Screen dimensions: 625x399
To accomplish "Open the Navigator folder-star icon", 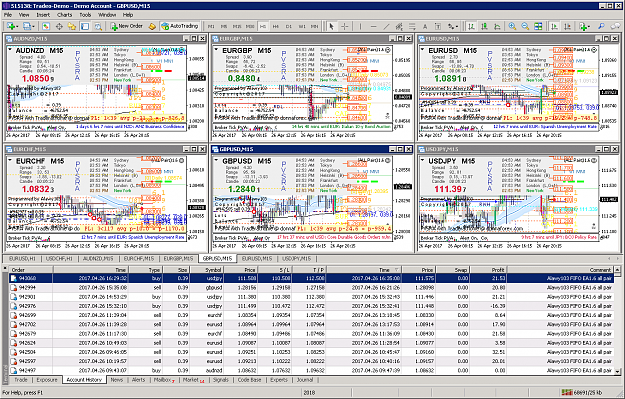I will (72, 26).
